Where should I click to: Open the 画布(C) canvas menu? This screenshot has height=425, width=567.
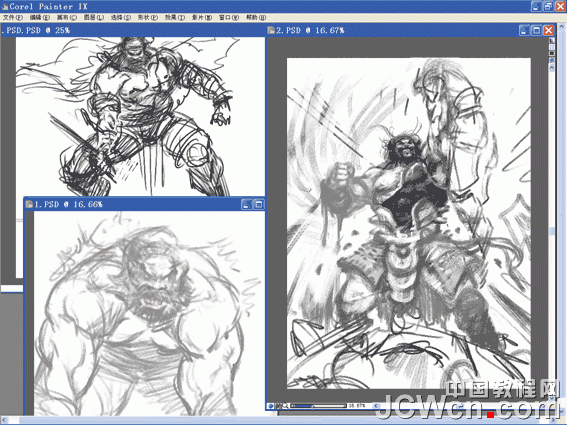[67, 17]
